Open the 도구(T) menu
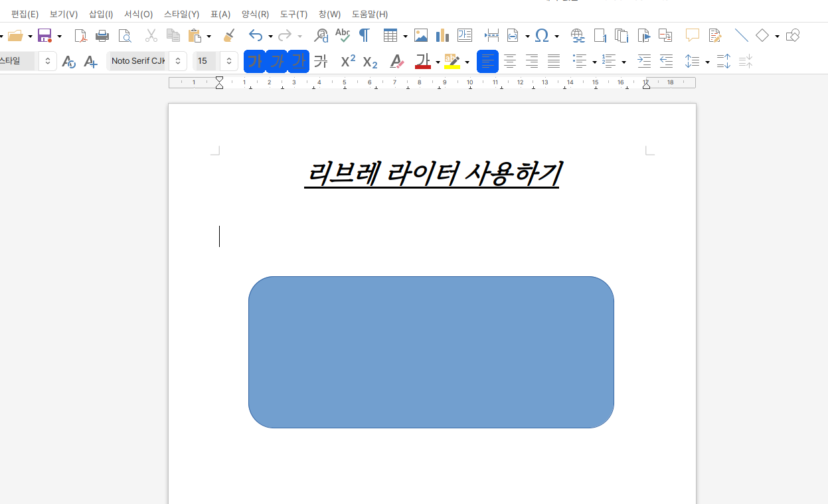Screen dimensions: 828x504 (293, 14)
